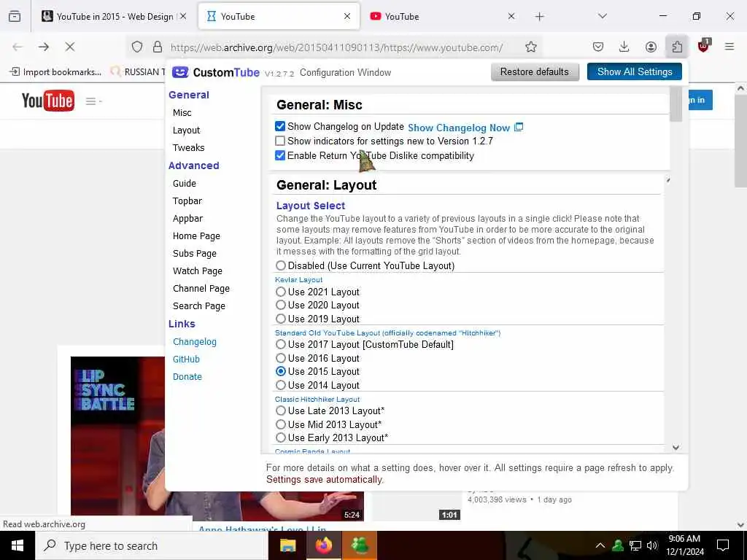Select Use 2016 Layout
Viewport: 747px width, 560px height.
[281, 358]
